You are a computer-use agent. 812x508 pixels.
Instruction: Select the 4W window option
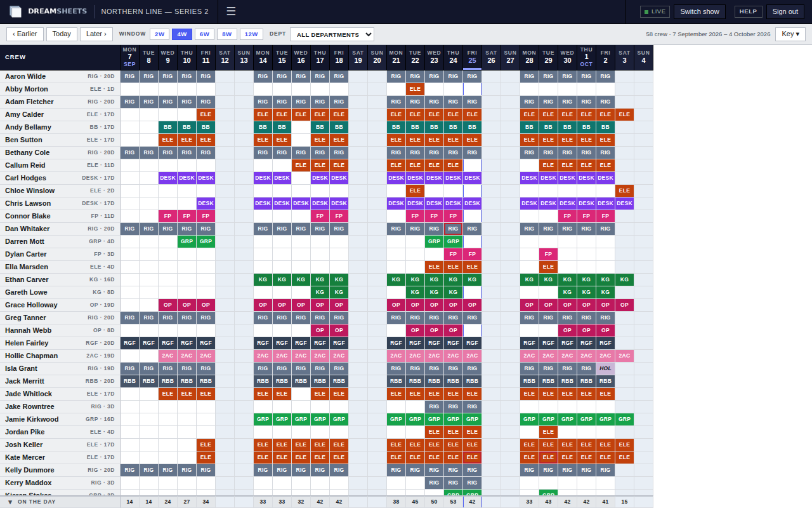tap(181, 34)
